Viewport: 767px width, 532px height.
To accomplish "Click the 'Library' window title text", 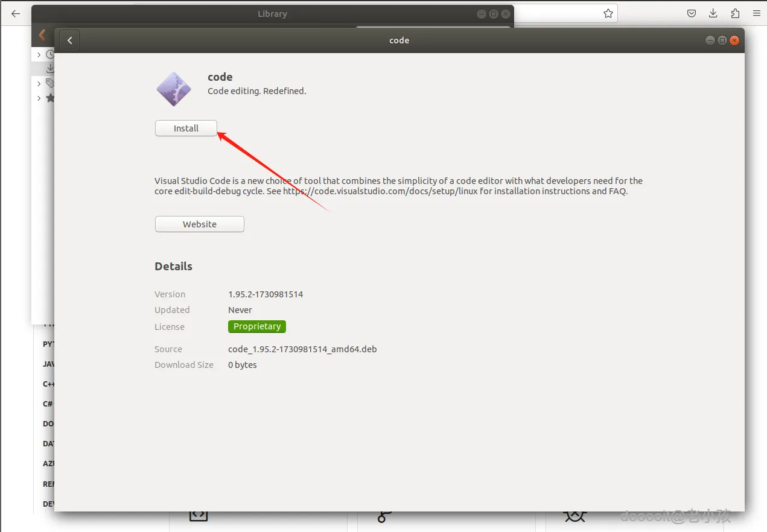I will click(272, 14).
